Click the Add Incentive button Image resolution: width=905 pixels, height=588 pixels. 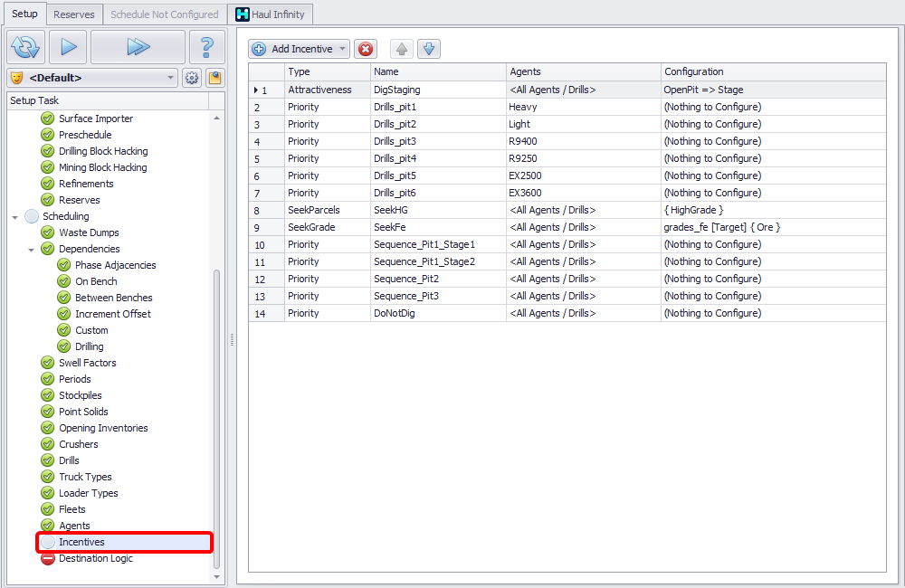(293, 49)
